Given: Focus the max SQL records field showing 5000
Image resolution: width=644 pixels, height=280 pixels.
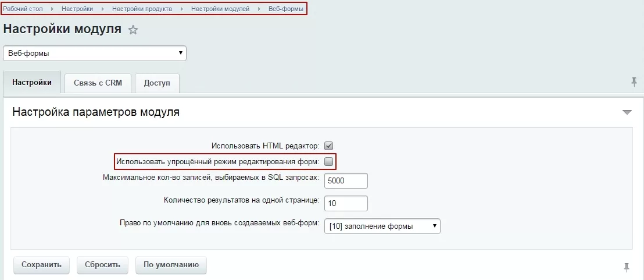Looking at the screenshot, I should [x=346, y=180].
